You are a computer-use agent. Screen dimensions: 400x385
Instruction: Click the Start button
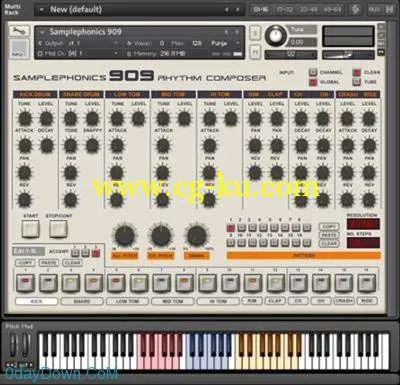(x=30, y=228)
